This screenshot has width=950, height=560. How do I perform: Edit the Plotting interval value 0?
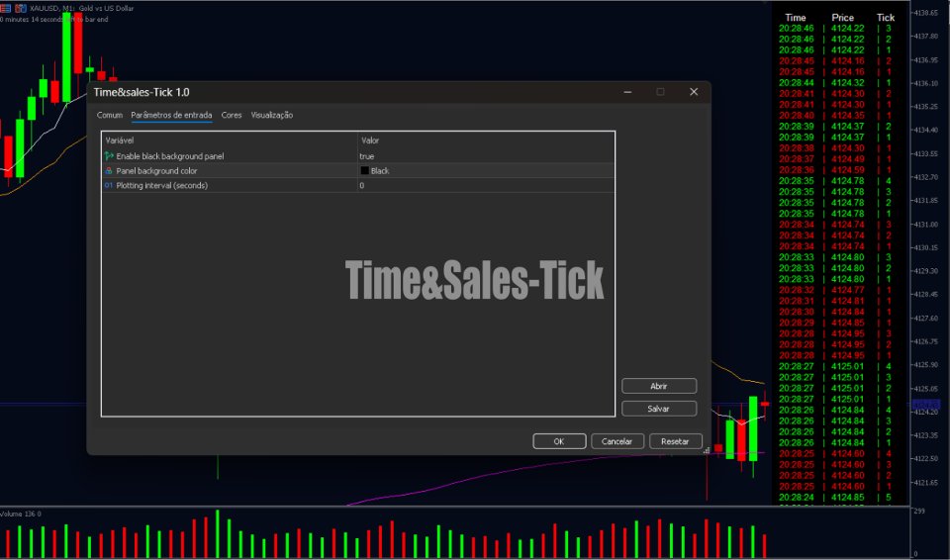click(362, 185)
